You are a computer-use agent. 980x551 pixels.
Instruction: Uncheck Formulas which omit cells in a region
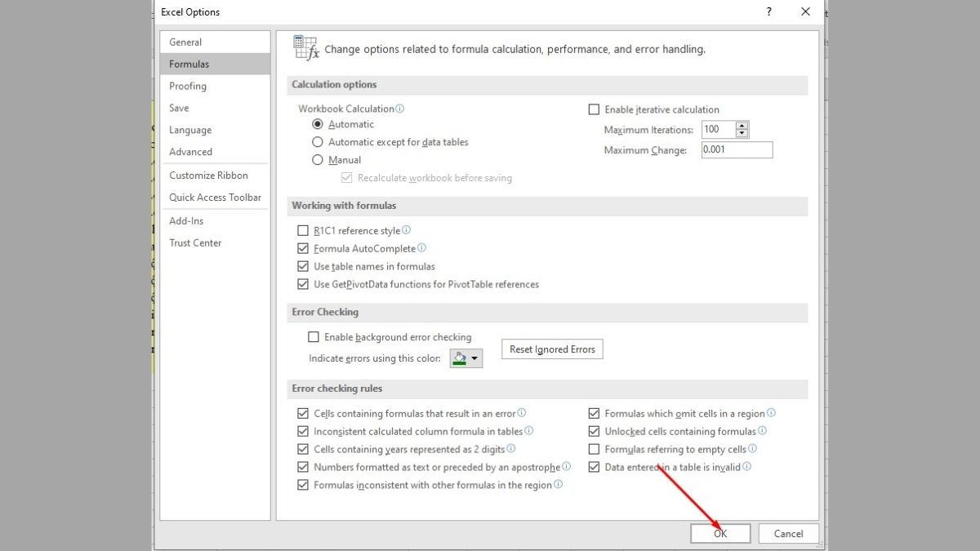coord(594,414)
